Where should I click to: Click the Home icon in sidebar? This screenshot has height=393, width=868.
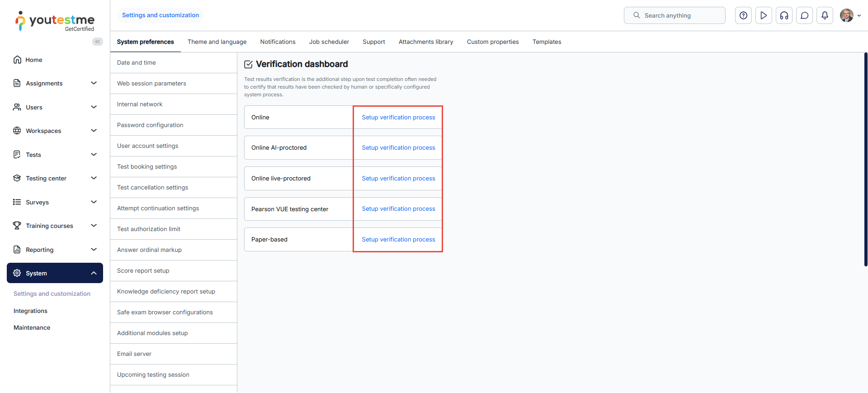[x=17, y=60]
